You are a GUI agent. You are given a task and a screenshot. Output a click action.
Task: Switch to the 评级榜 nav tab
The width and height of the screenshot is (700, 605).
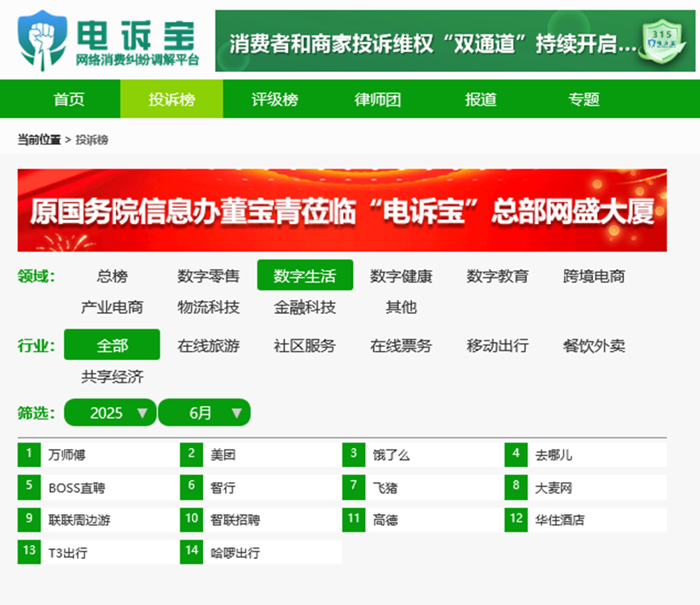(274, 99)
